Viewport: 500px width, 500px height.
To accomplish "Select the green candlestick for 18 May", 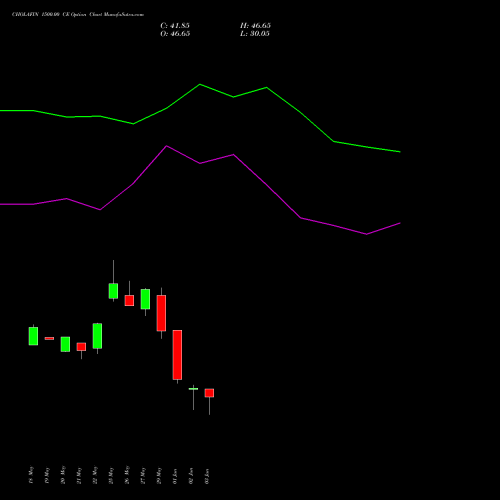I will 33,336.
